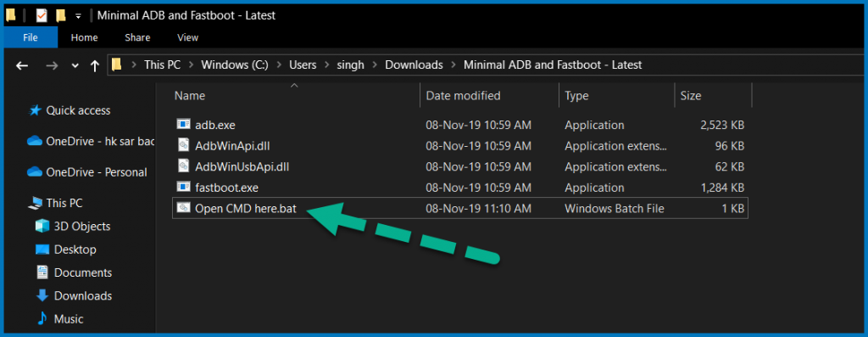Select This PC in the address breadcrumb
Viewport: 868px width, 337px height.
(x=162, y=65)
